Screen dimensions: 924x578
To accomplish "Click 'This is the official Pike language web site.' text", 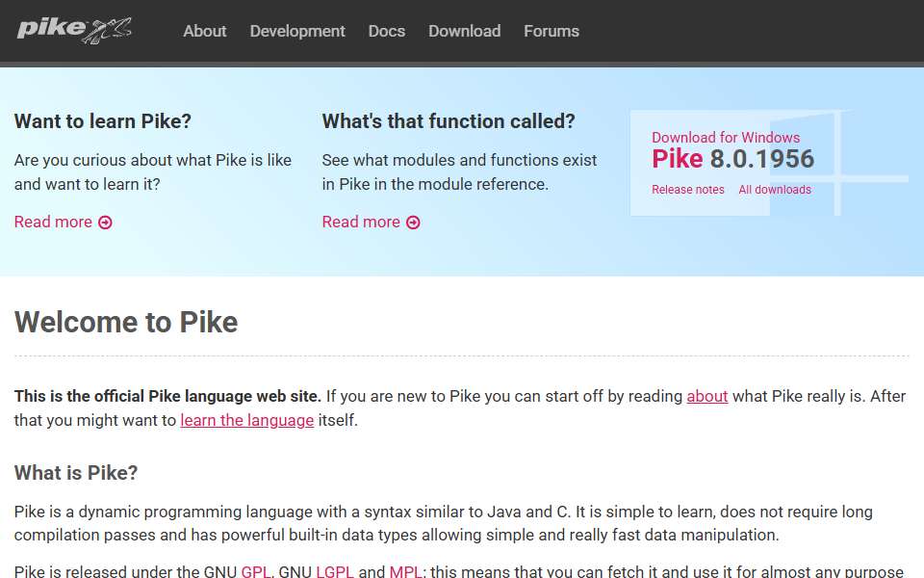I will pyautogui.click(x=167, y=396).
